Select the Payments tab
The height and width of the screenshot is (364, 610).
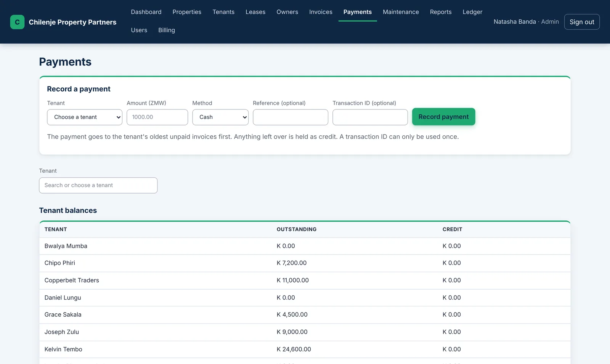[x=358, y=12]
